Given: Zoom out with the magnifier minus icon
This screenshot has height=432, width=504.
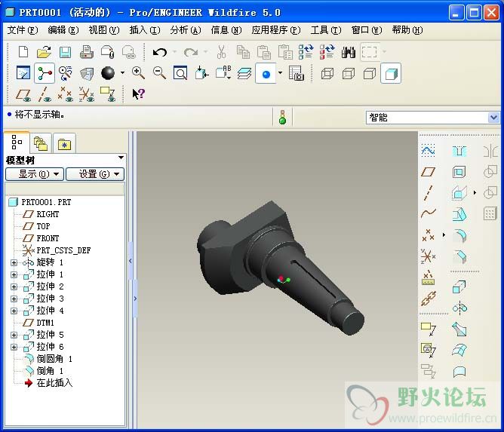Looking at the screenshot, I should pos(159,73).
